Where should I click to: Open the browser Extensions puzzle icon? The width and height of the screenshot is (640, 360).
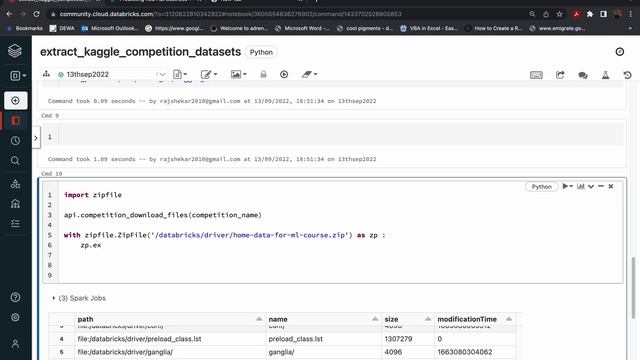click(x=590, y=14)
